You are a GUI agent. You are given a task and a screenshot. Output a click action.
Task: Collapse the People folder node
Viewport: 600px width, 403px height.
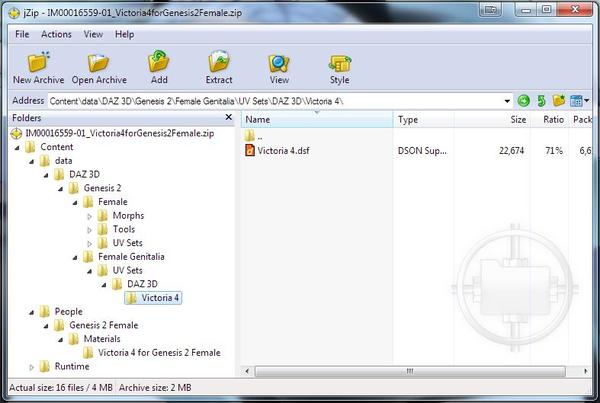[31, 312]
